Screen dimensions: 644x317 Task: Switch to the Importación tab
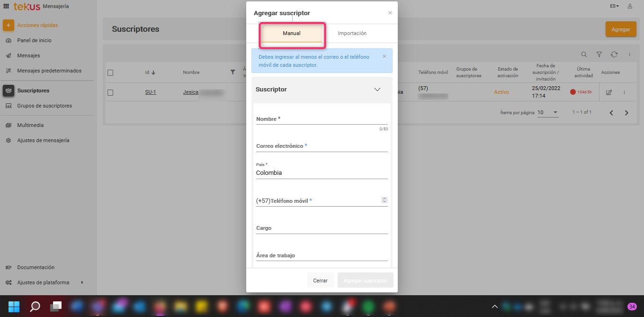pos(352,33)
